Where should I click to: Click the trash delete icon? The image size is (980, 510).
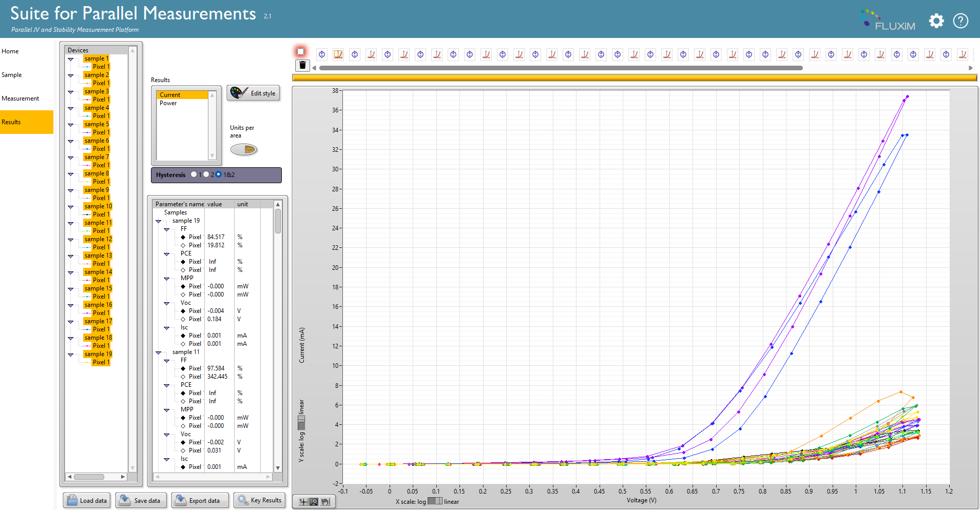click(x=302, y=65)
